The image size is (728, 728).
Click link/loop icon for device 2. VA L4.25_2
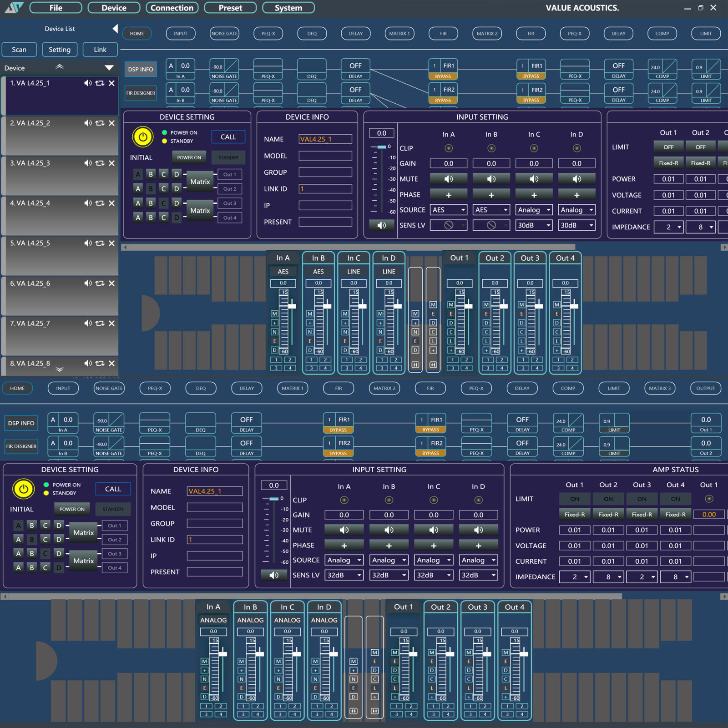[100, 123]
